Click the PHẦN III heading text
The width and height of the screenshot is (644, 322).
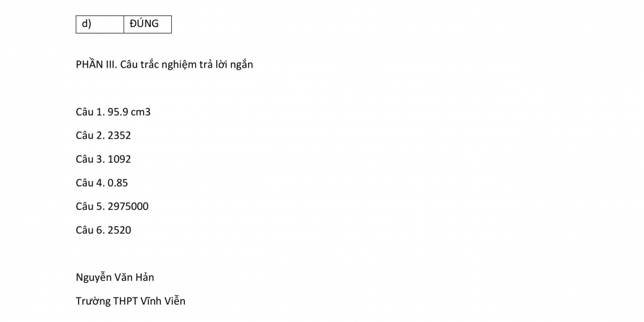point(164,64)
